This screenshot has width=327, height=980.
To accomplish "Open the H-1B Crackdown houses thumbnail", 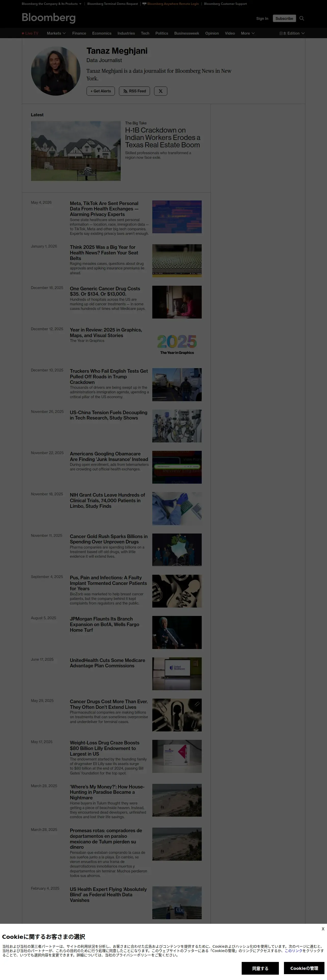I will pyautogui.click(x=76, y=151).
